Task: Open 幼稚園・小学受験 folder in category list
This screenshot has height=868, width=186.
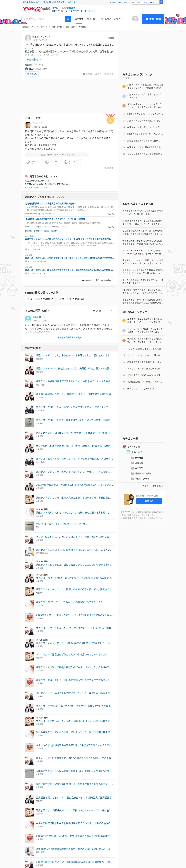Action: [x=143, y=473]
